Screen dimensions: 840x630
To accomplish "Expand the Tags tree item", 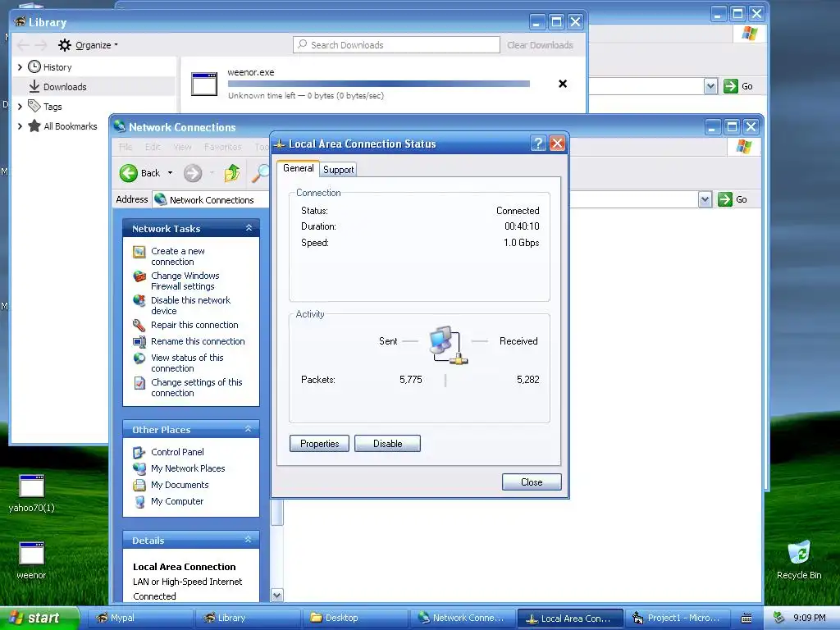I will [x=20, y=107].
